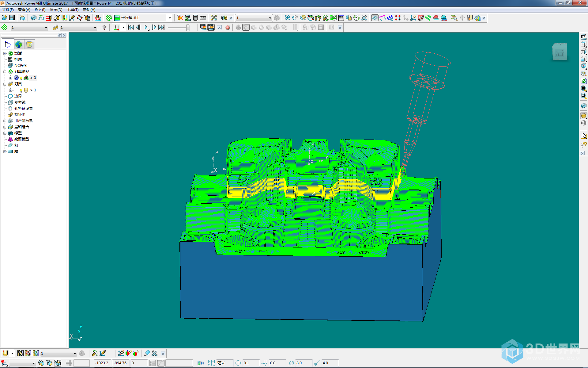
Task: Click the shaded sphere icon on right toolbar
Action: [583, 116]
